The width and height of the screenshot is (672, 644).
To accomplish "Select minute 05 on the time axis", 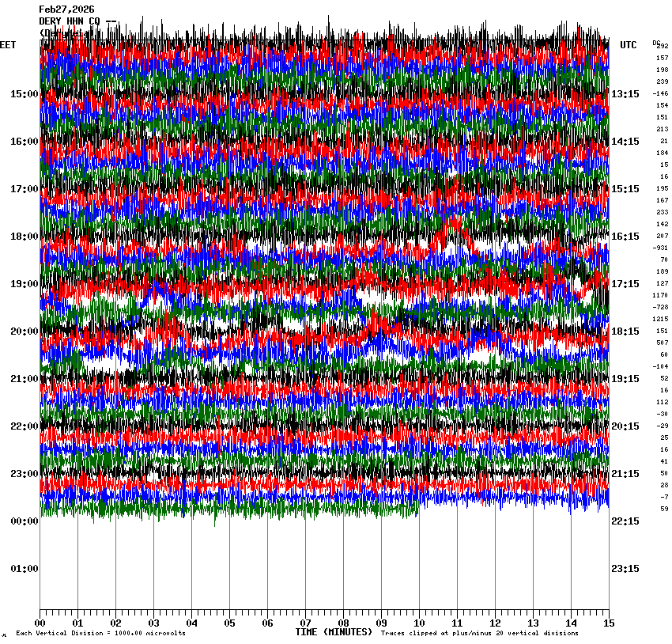I will pos(229,623).
